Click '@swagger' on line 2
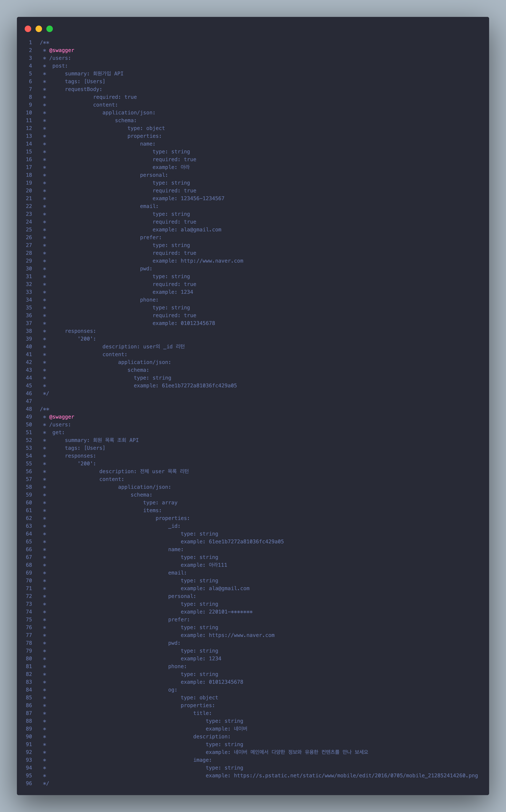Viewport: 506px width, 812px height. pyautogui.click(x=62, y=50)
